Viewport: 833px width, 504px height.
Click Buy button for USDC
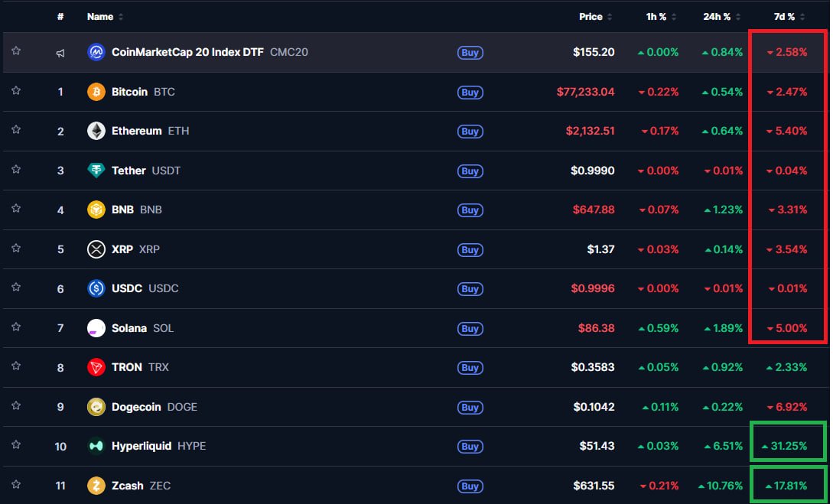tap(470, 289)
